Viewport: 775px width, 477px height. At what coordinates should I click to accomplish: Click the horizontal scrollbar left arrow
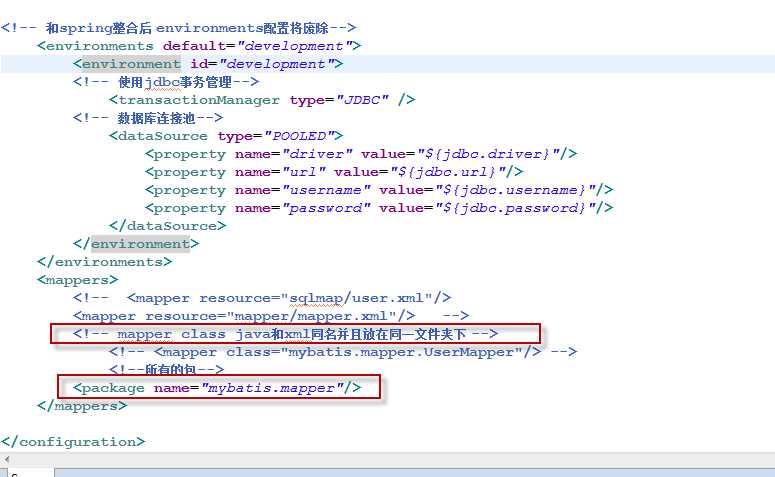point(6,459)
